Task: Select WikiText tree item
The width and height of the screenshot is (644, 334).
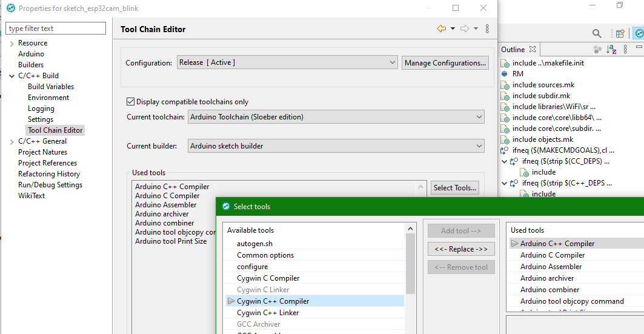Action: [x=32, y=196]
